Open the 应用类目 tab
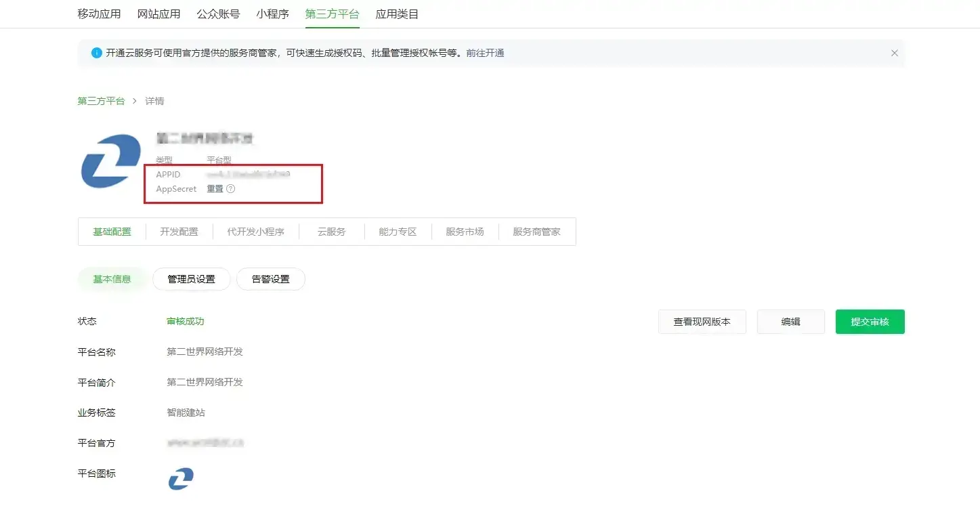 (x=397, y=14)
